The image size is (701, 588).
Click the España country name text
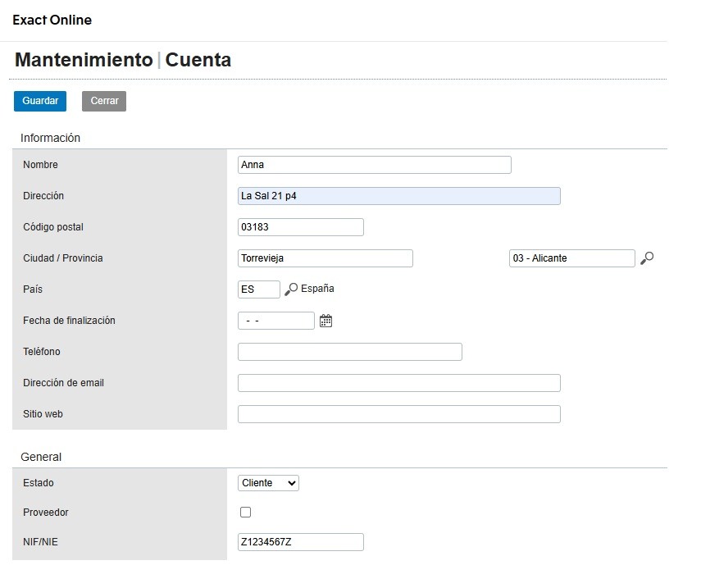pyautogui.click(x=317, y=289)
